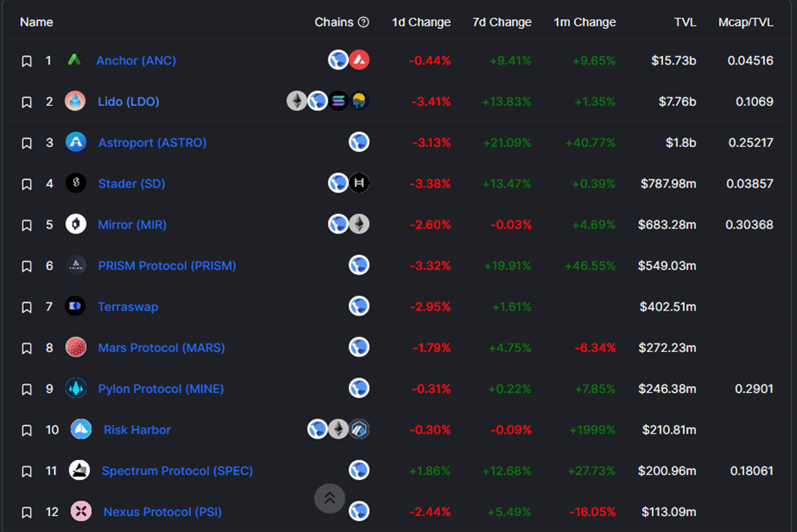Open the PRISM Protocol (PRISM) link
Screen dimensions: 797x532
[x=167, y=266]
